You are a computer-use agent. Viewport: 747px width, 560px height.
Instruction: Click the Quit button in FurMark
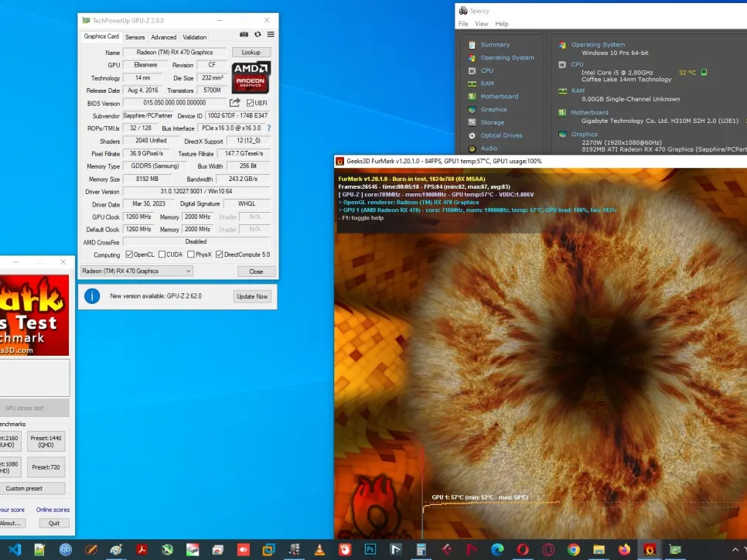54,524
